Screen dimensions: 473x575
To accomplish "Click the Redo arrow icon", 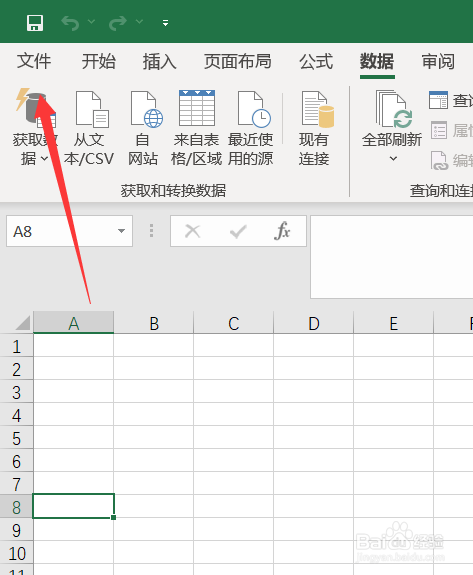I will [118, 23].
